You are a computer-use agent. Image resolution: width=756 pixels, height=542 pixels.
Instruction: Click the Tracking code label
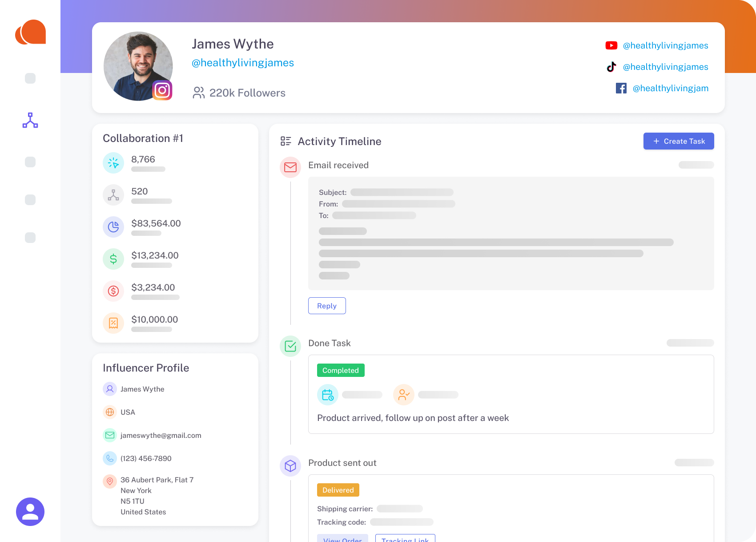(x=342, y=522)
